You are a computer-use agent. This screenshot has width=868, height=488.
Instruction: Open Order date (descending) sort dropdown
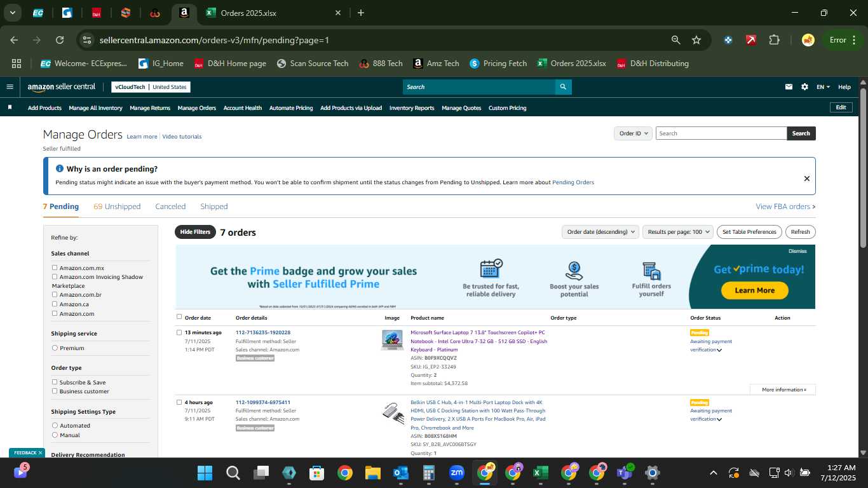[600, 232]
